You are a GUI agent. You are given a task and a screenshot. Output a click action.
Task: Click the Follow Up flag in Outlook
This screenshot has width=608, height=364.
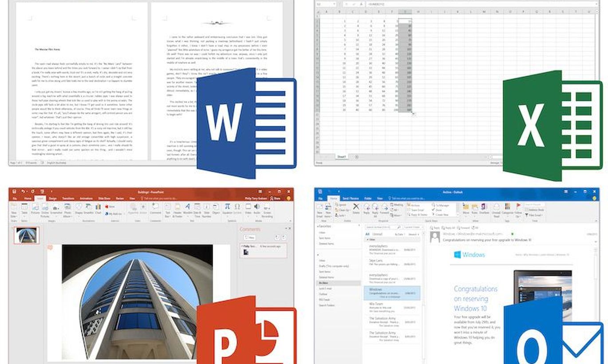point(518,210)
